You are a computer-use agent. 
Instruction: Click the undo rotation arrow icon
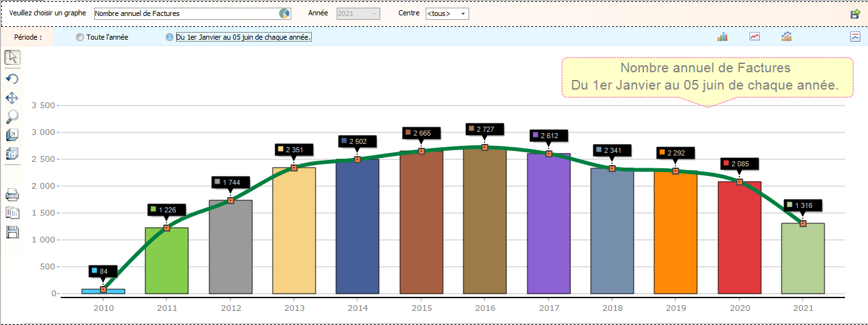[12, 79]
